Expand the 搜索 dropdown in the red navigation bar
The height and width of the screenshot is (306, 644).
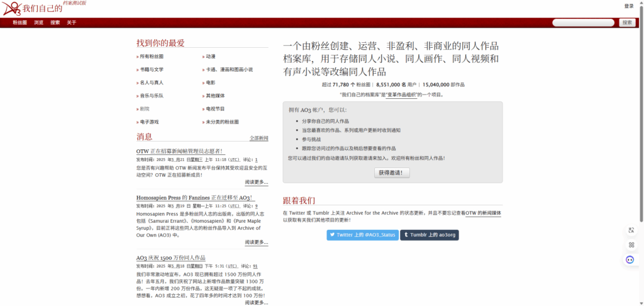(55, 23)
